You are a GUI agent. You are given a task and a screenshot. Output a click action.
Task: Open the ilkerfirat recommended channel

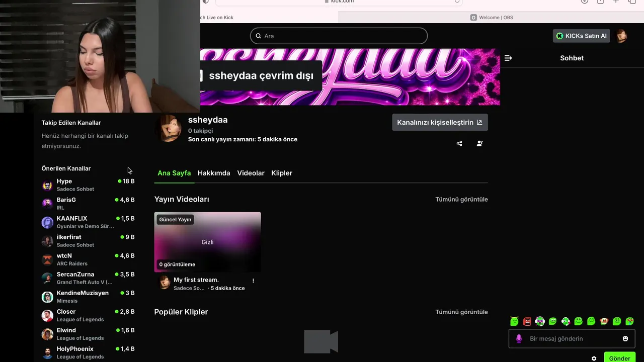pos(88,241)
